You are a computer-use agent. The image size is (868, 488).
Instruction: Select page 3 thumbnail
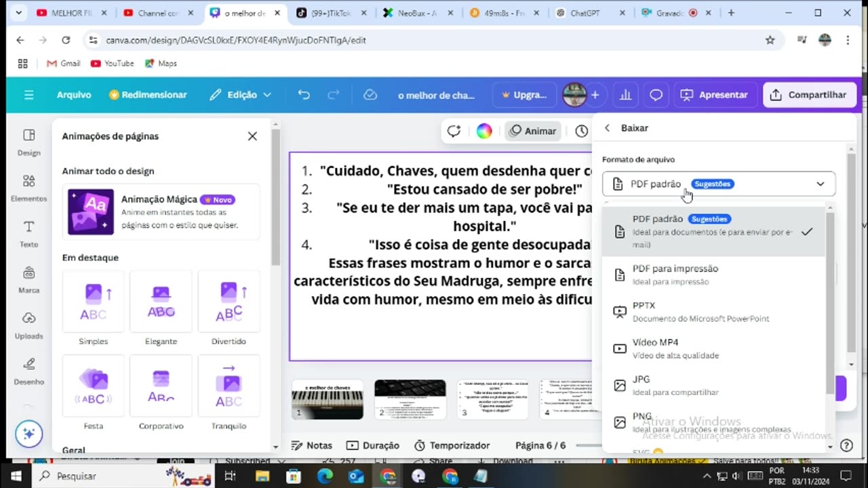pos(493,400)
